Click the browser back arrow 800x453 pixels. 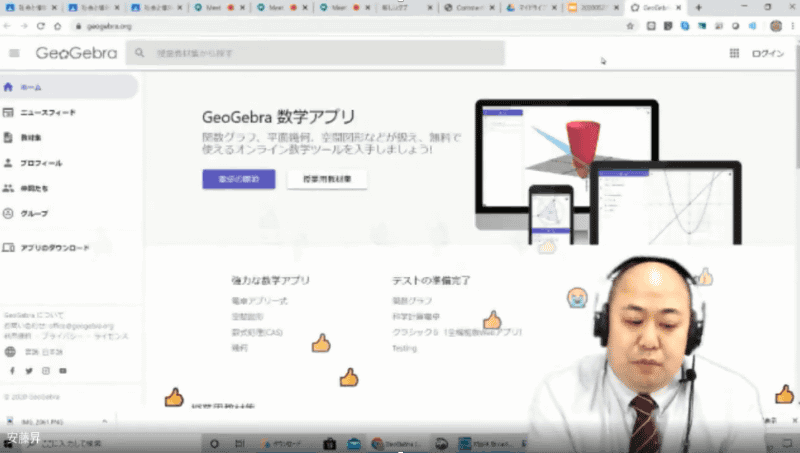point(7,26)
